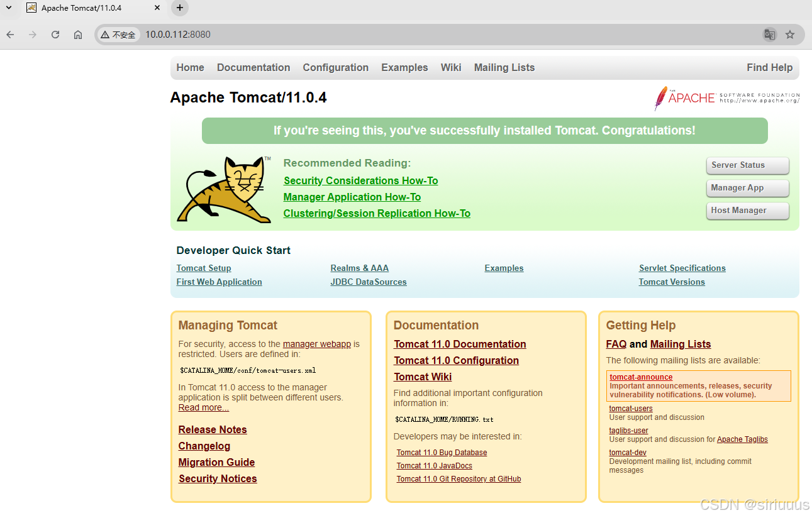Open Mailing Lists link in Getting Help
This screenshot has height=518, width=812.
(x=681, y=344)
